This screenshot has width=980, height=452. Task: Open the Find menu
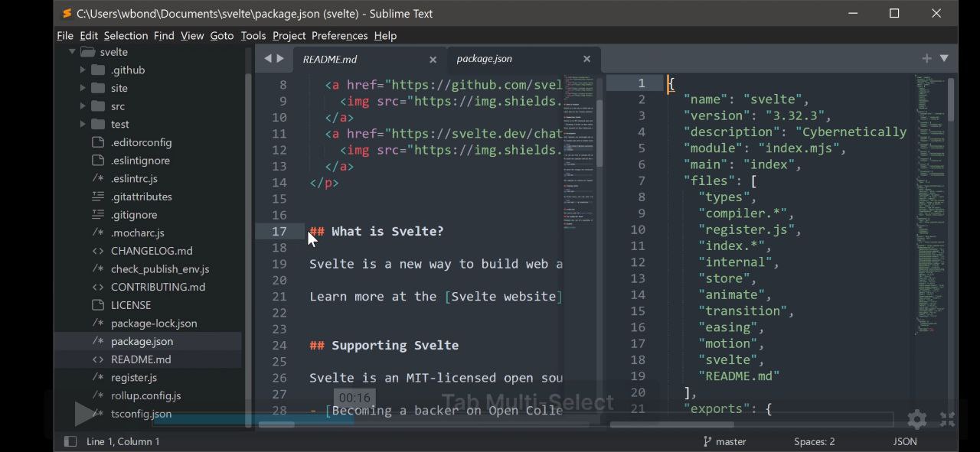click(164, 36)
